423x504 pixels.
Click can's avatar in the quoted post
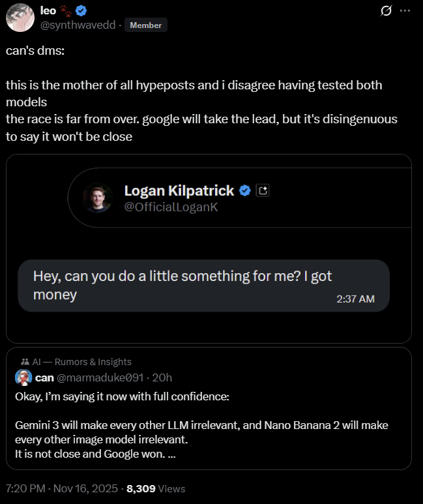[x=24, y=378]
